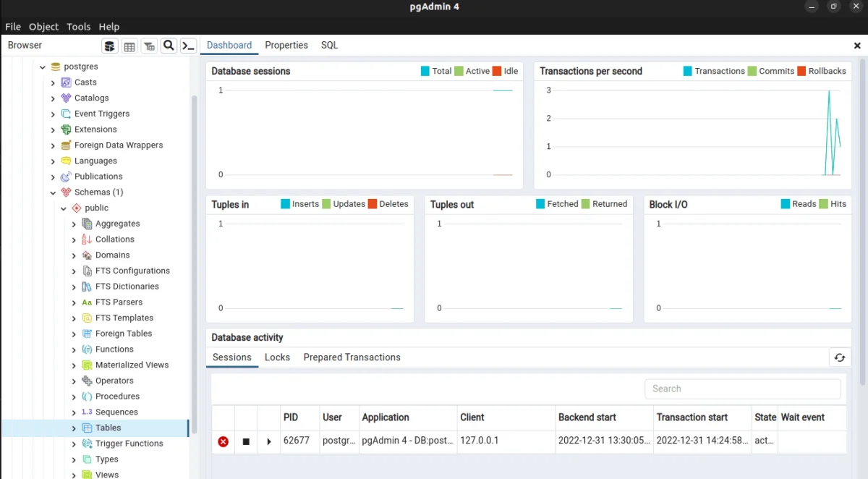Expand the session row details arrow

[x=268, y=441]
